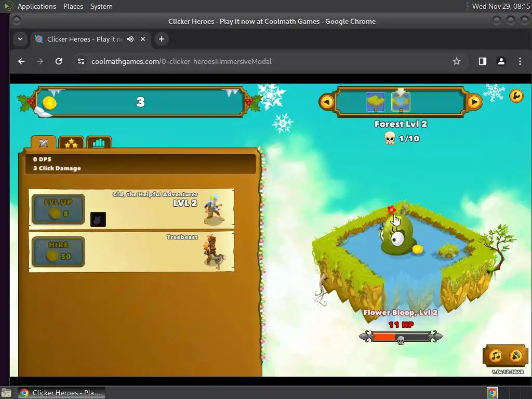Open the Places menu
532x399 pixels.
pyautogui.click(x=73, y=6)
